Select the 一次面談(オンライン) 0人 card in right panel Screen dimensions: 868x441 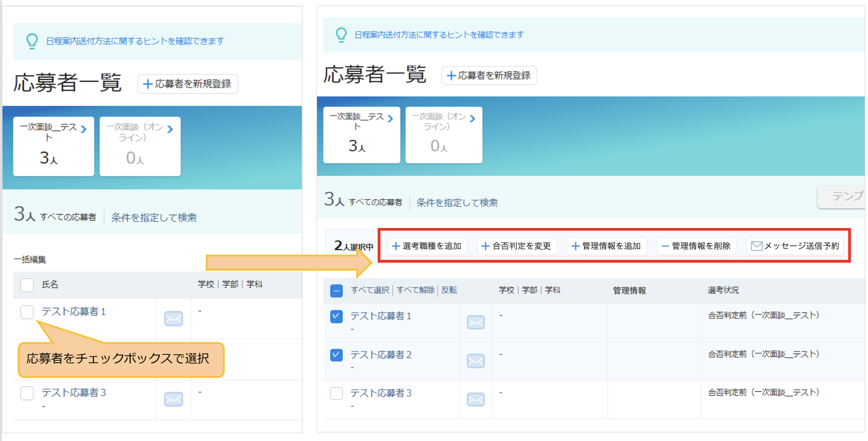coord(444,135)
